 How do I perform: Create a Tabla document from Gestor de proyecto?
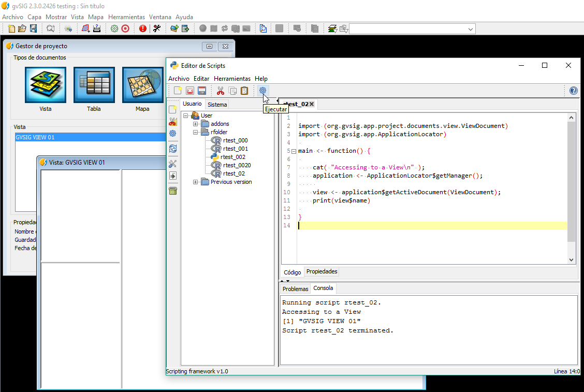coord(94,84)
